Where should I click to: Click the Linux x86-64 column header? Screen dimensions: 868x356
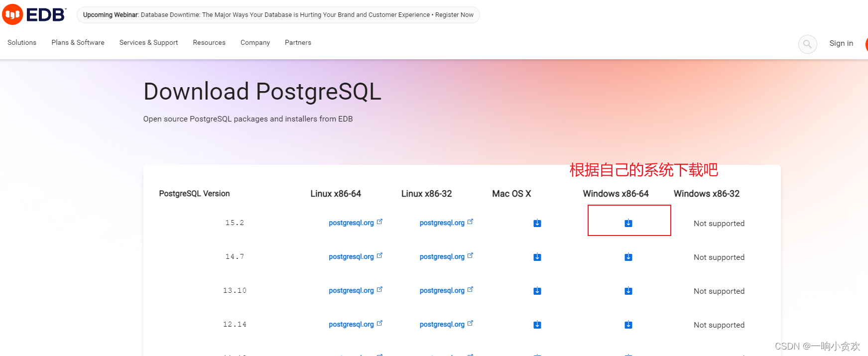[x=336, y=194]
